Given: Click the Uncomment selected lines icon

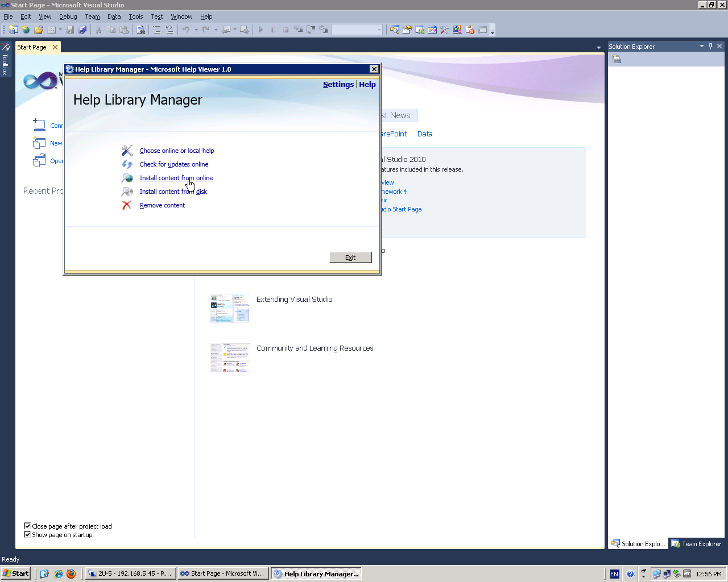Looking at the screenshot, I should 169,30.
